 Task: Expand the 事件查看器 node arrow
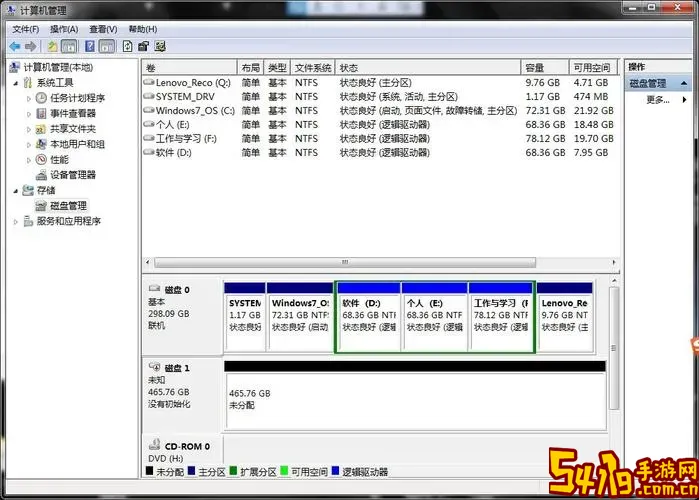(29, 114)
